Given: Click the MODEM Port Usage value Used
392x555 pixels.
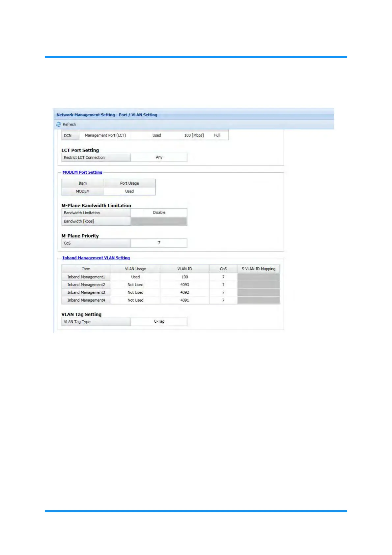Looking at the screenshot, I should click(x=129, y=191).
